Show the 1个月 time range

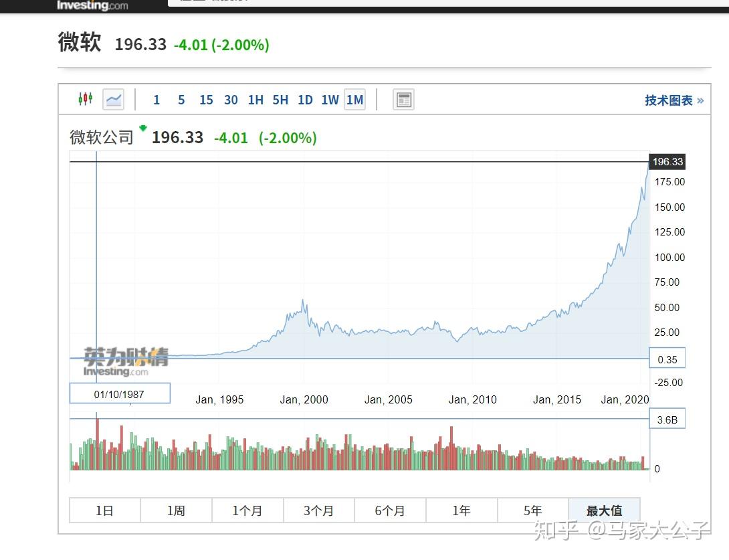(247, 510)
